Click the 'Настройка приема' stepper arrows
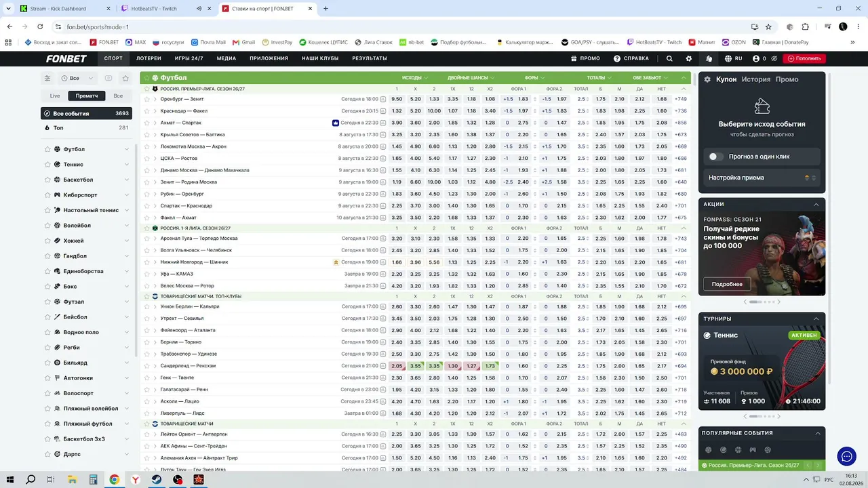This screenshot has height=488, width=868. click(x=810, y=178)
